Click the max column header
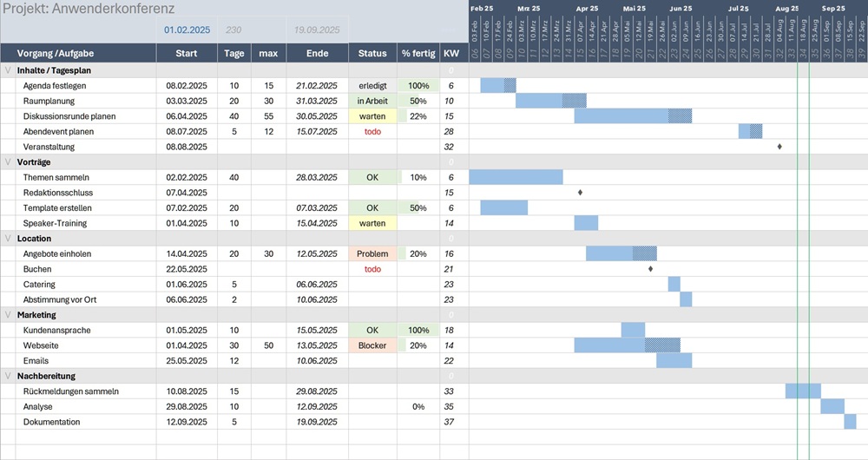The image size is (868, 460). click(x=268, y=54)
